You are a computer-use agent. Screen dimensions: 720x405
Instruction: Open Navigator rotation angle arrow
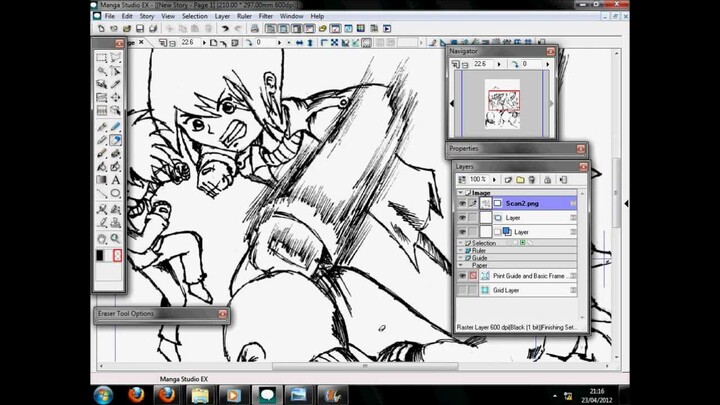[x=547, y=64]
